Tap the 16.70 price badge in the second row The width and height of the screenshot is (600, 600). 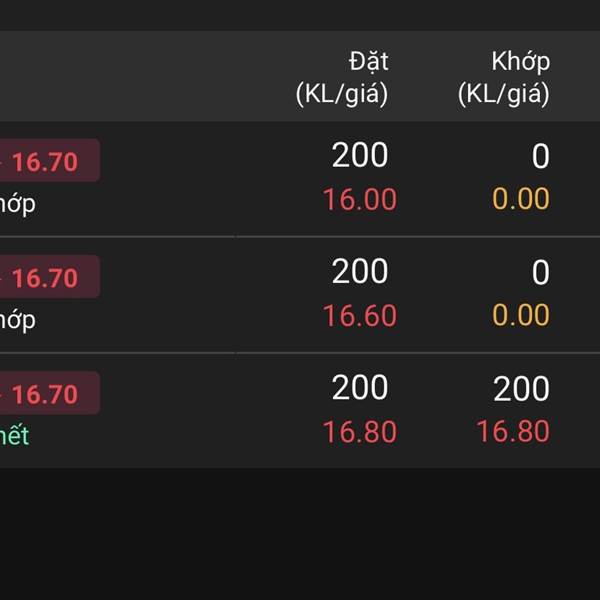pos(46,277)
